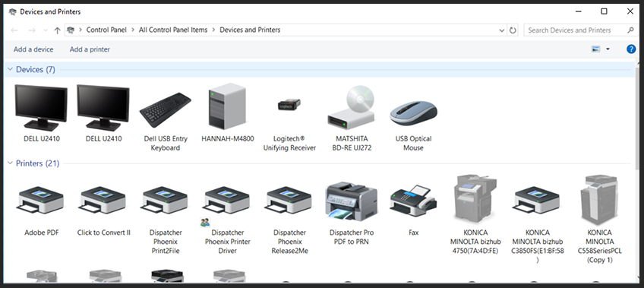The image size is (644, 288).
Task: Click the Up to parent folder arrow
Action: point(58,30)
